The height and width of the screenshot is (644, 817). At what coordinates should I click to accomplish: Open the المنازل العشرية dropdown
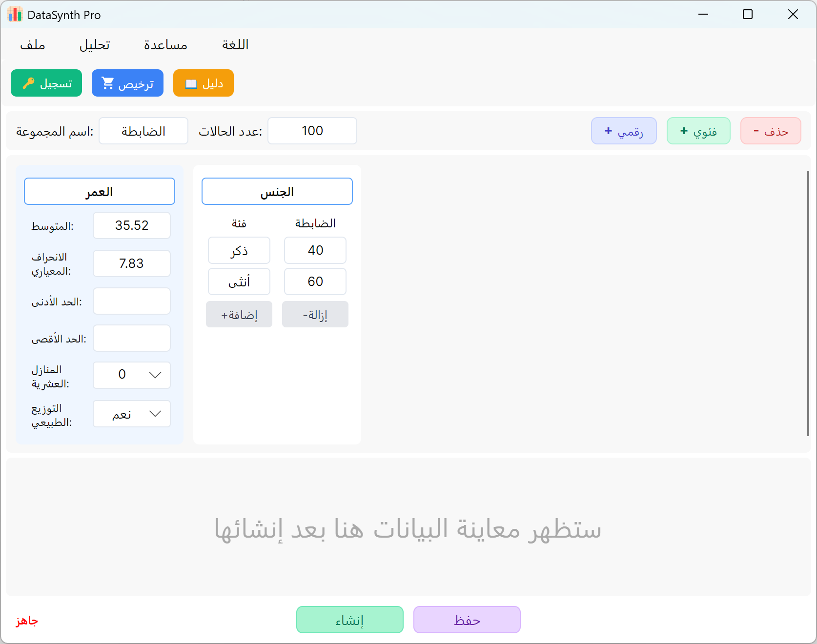pyautogui.click(x=132, y=375)
